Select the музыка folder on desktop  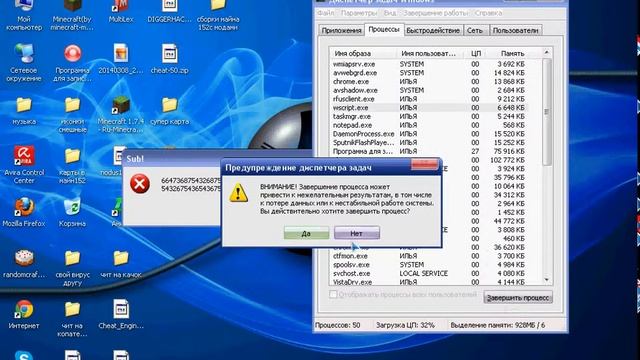(24, 111)
